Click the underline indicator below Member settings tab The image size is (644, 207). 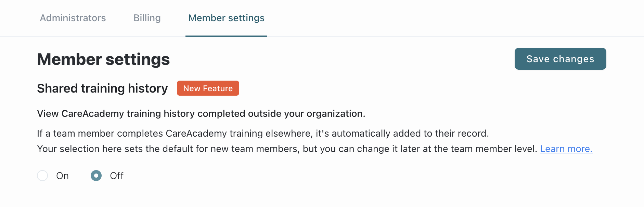click(x=226, y=36)
